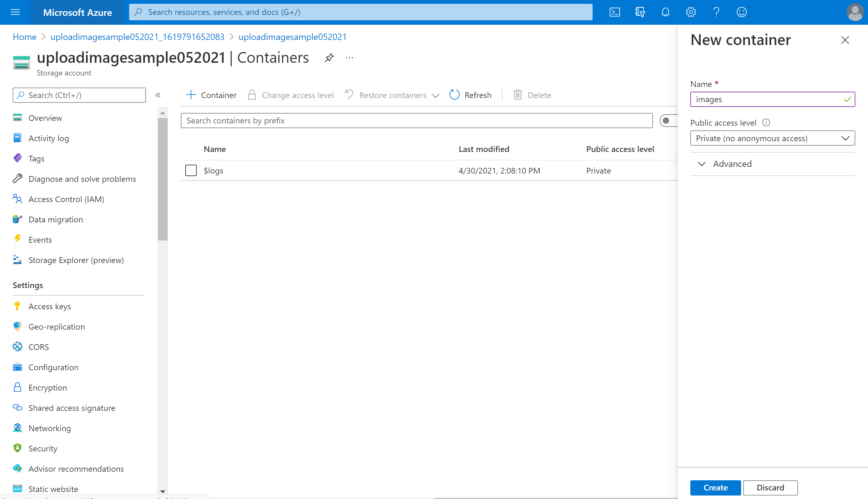Open portal settings gear
Image resolution: width=868 pixels, height=499 pixels.
(x=690, y=12)
